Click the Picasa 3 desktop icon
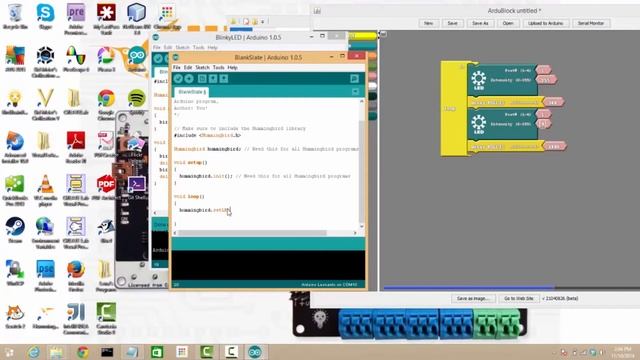 tap(106, 59)
